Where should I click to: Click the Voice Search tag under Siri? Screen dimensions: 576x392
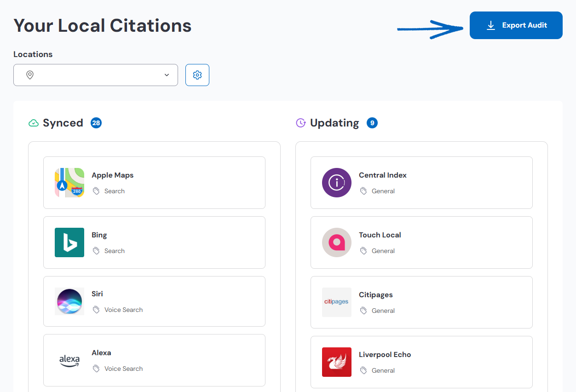point(124,310)
